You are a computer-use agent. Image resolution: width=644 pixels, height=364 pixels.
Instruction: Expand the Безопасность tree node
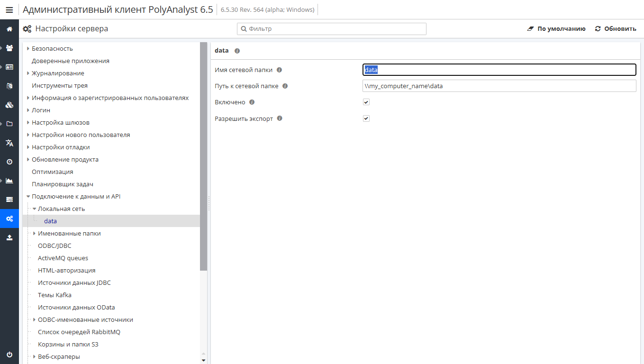28,48
